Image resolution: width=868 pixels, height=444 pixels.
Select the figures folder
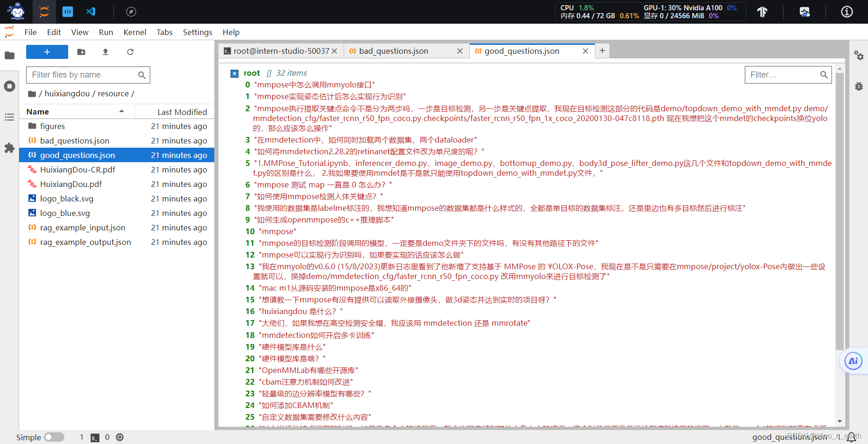(x=117, y=126)
